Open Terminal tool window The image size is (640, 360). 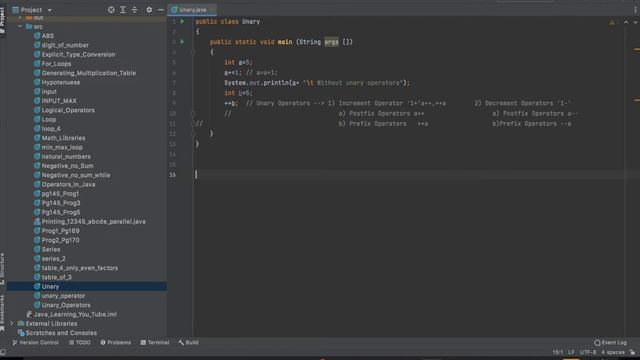155,342
